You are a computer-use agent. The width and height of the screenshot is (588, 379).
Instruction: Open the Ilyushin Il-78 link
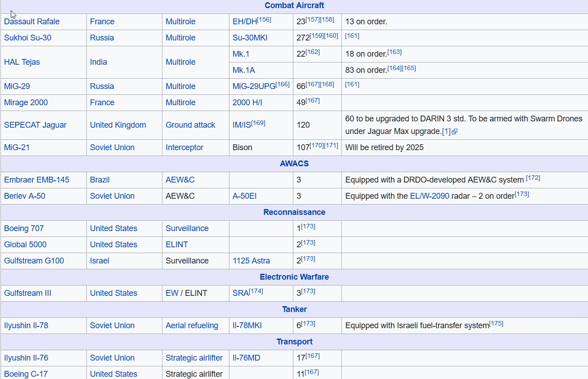(26, 325)
